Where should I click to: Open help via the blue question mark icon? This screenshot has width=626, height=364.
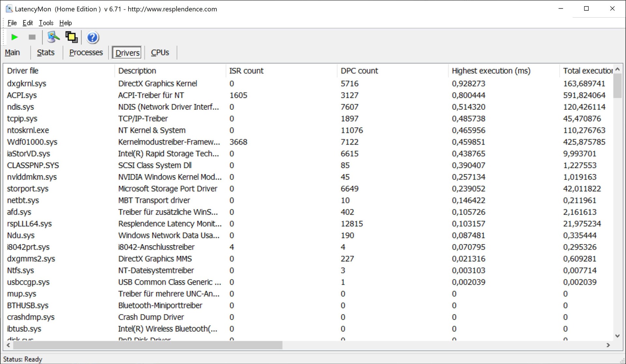click(x=93, y=37)
